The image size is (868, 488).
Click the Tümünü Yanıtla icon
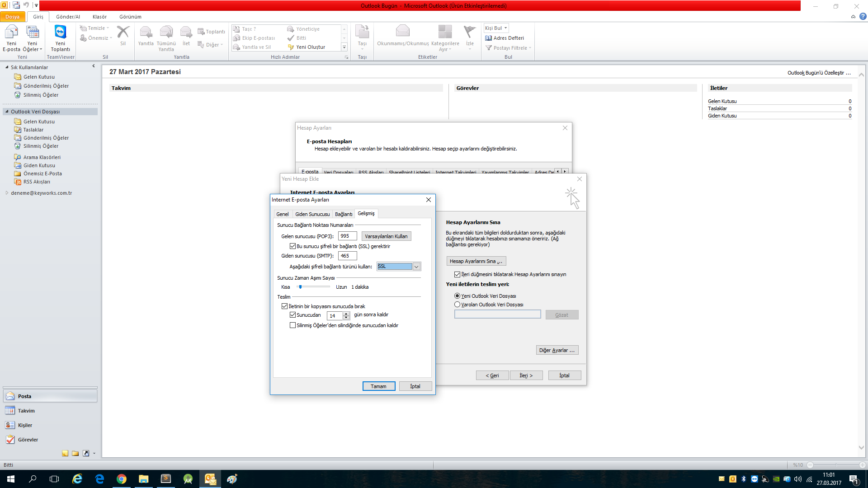point(166,38)
